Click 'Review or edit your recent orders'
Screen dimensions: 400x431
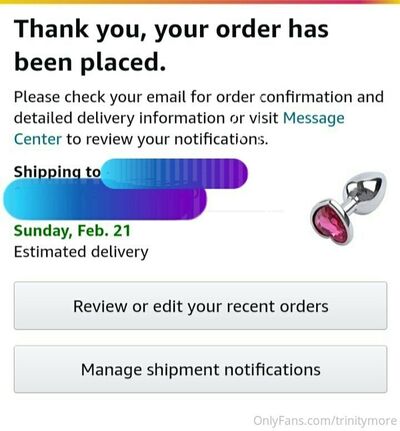[200, 306]
